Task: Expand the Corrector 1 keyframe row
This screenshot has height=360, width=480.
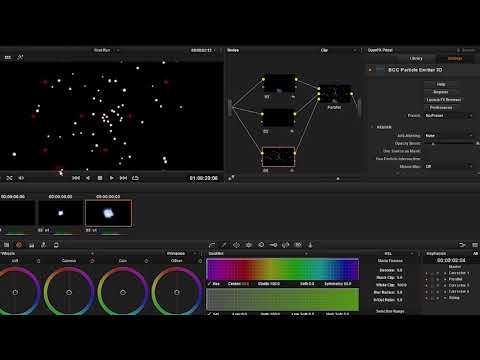Action: pyautogui.click(x=445, y=273)
